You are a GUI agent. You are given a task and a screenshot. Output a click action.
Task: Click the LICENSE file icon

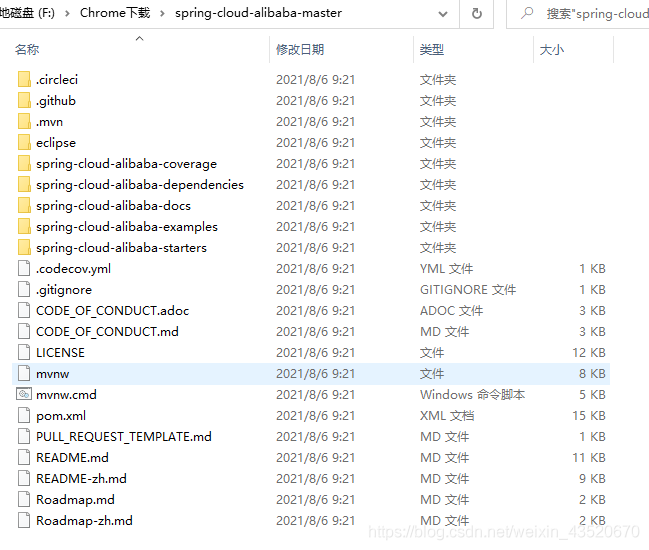pyautogui.click(x=24, y=353)
